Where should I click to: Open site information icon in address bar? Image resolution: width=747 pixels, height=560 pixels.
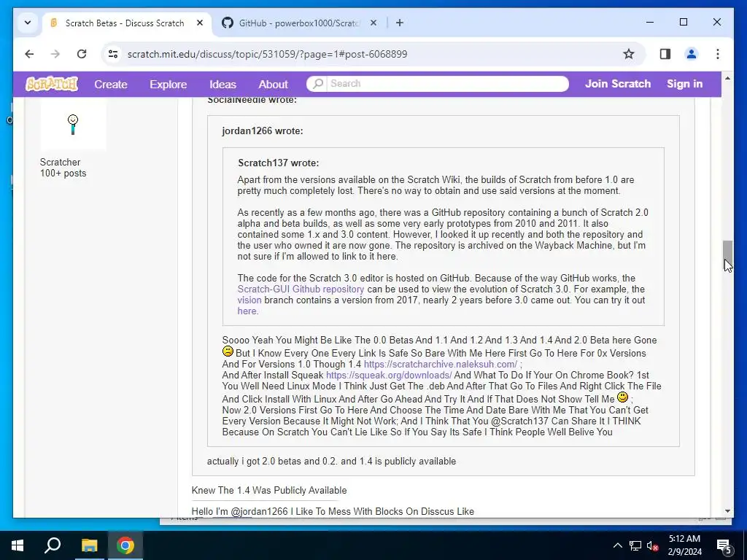pos(113,54)
